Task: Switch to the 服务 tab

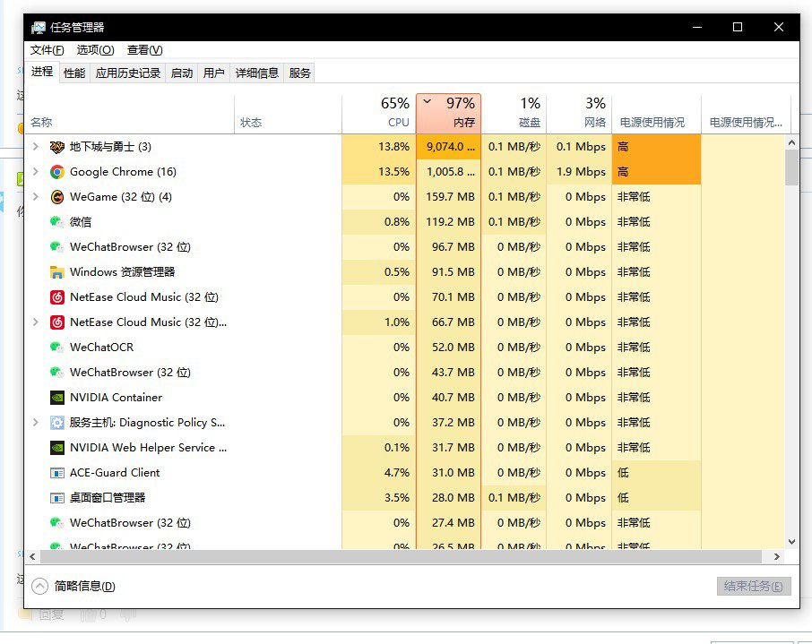Action: (299, 73)
